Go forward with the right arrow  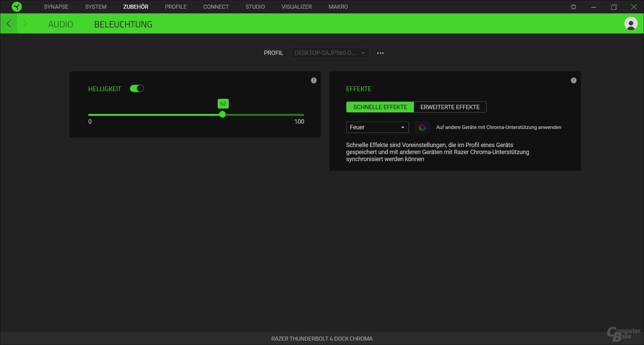25,23
